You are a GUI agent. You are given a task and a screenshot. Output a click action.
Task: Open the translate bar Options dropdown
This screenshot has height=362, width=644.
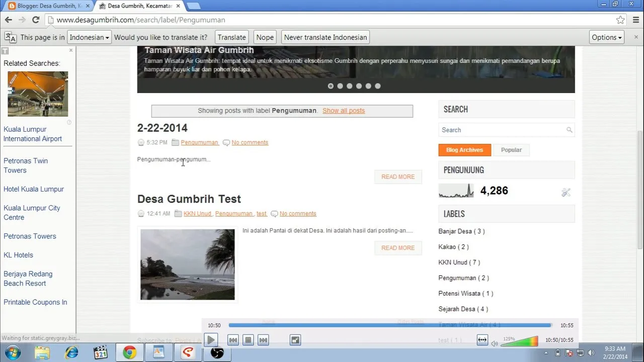pyautogui.click(x=607, y=37)
